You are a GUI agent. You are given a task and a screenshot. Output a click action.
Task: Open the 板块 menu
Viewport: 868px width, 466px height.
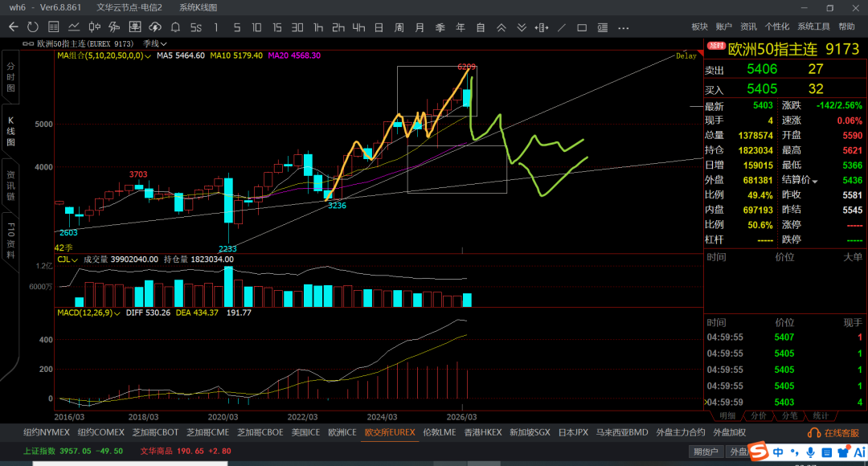[700, 27]
